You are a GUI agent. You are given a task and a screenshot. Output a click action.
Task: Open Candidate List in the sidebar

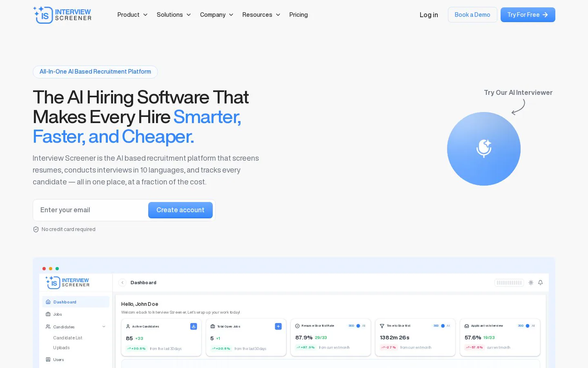click(68, 338)
